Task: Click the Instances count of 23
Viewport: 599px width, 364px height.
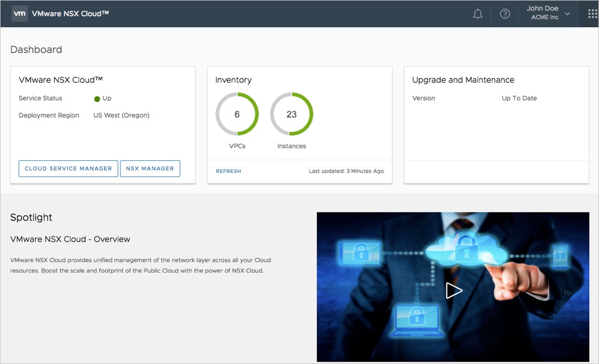Action: (292, 114)
